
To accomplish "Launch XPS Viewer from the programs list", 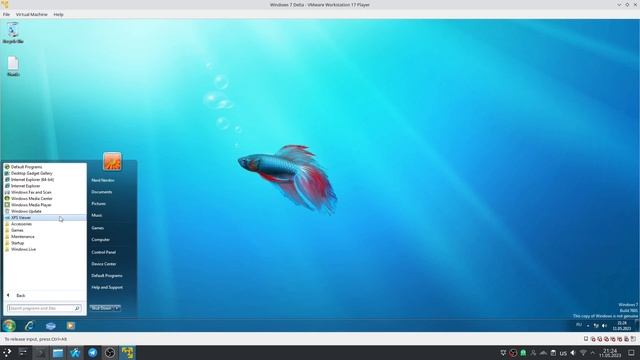I will (x=44, y=218).
